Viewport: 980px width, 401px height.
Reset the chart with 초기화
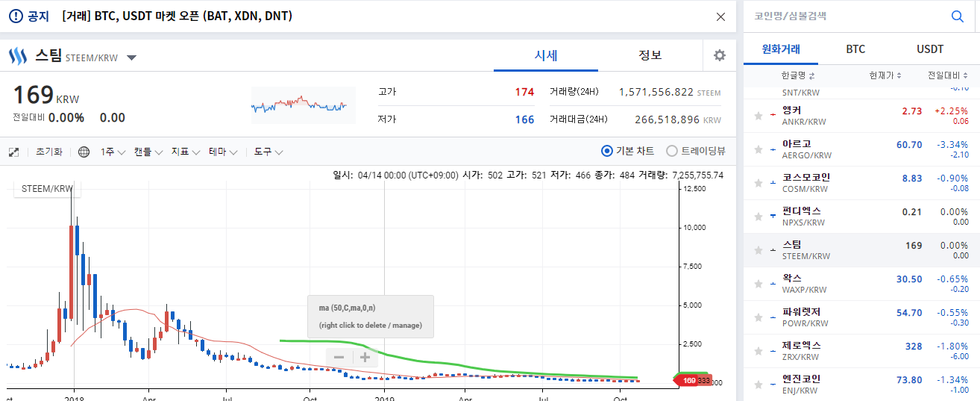(49, 152)
